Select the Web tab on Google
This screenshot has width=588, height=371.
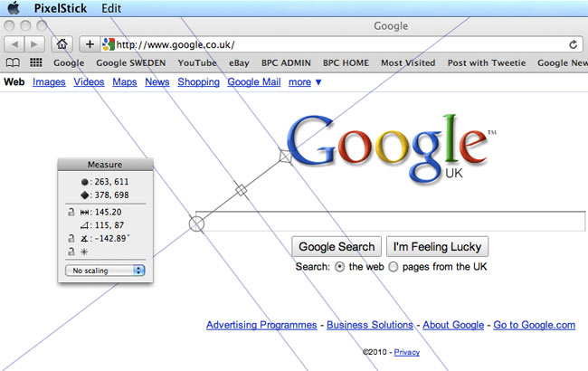tap(14, 81)
